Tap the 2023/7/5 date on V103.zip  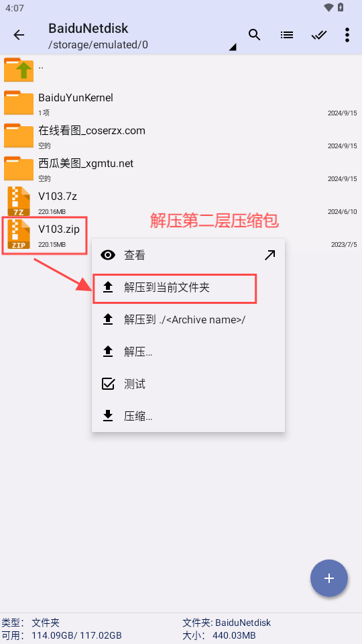pyautogui.click(x=344, y=244)
